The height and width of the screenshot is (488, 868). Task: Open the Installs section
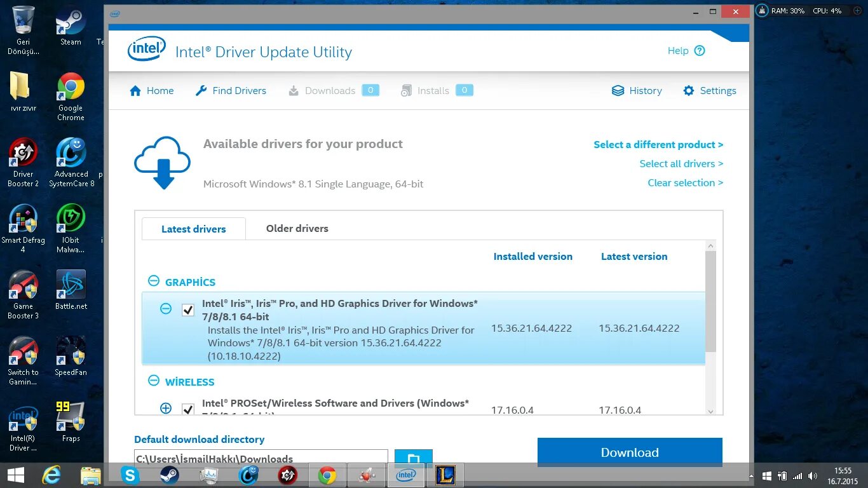click(437, 91)
